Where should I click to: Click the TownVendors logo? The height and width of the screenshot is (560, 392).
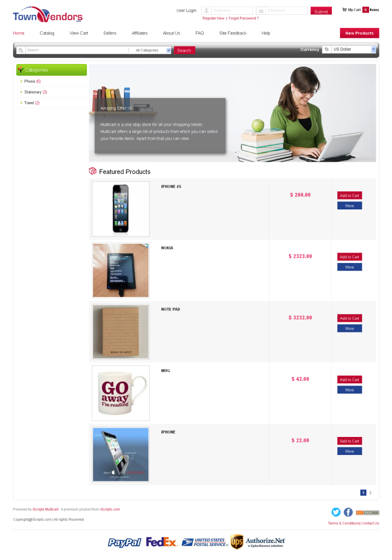(x=48, y=15)
